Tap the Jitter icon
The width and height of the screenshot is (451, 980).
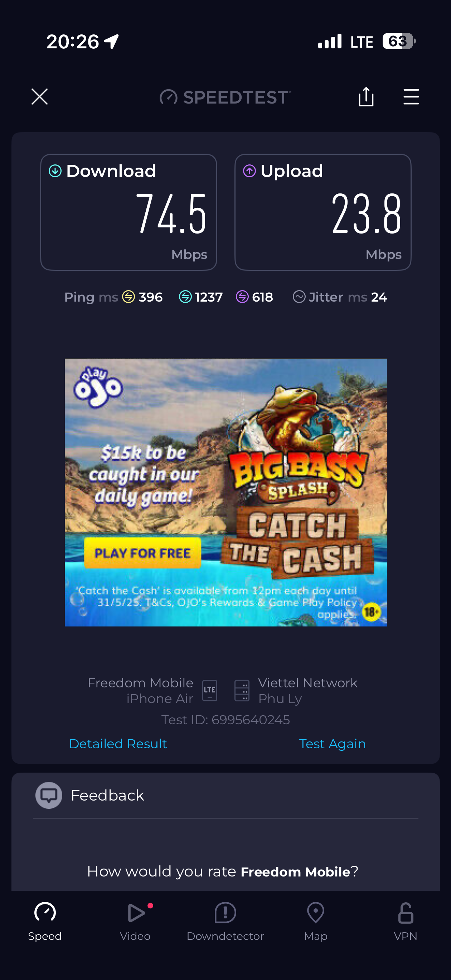(299, 297)
